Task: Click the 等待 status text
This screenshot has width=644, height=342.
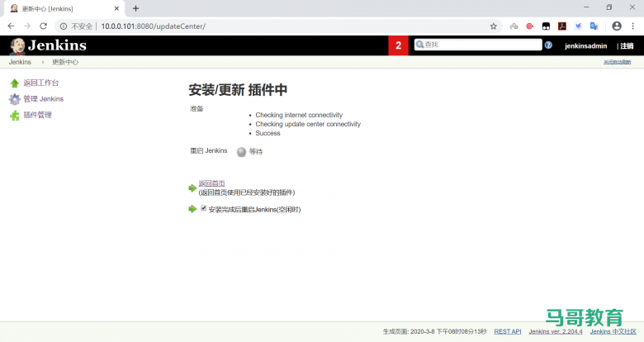Action: [256, 152]
